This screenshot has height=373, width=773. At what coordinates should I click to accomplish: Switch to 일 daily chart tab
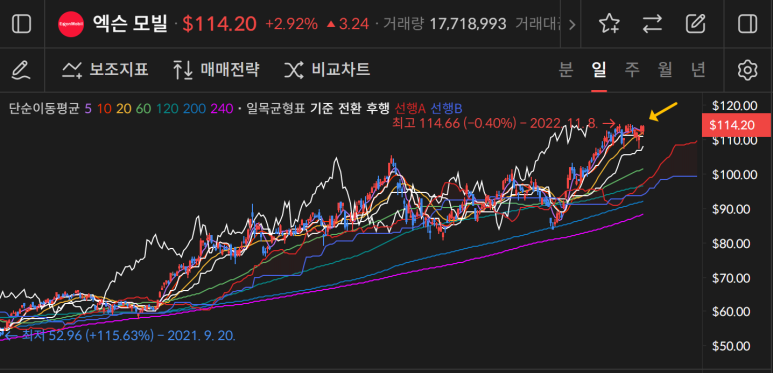[599, 70]
